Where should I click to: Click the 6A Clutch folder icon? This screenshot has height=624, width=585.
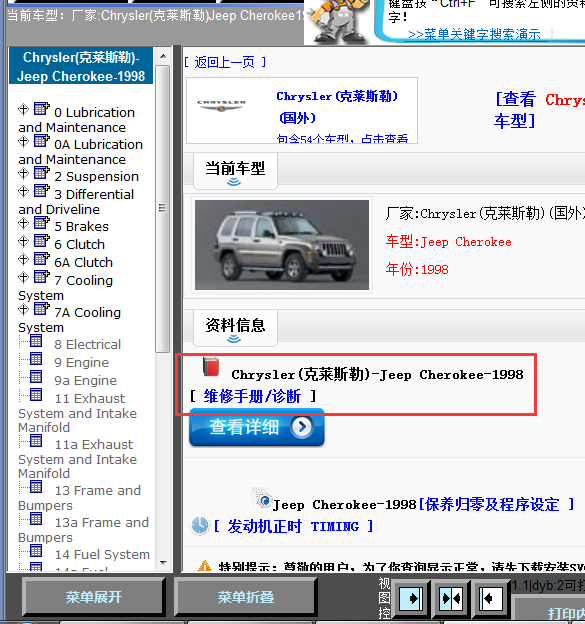41,258
